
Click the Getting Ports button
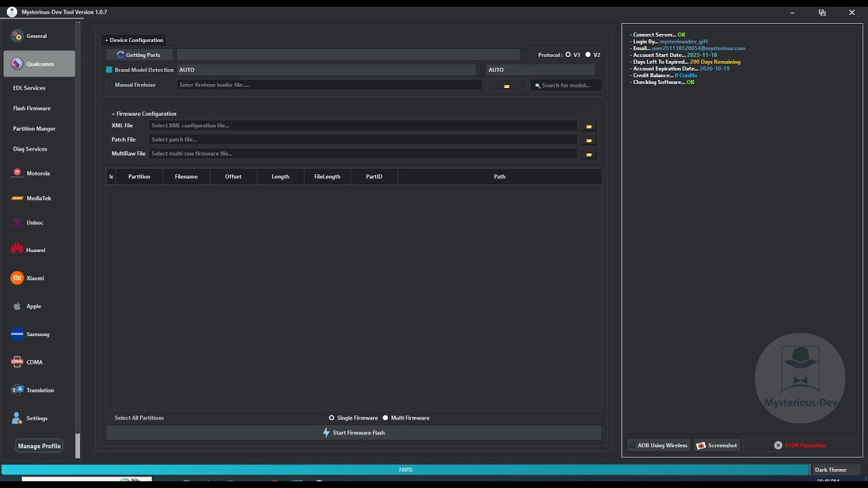[x=139, y=55]
